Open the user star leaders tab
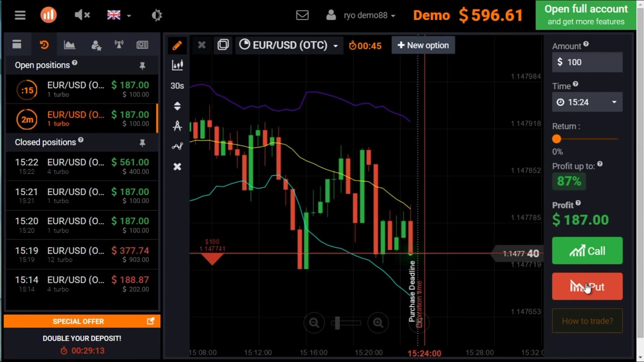 click(x=97, y=45)
